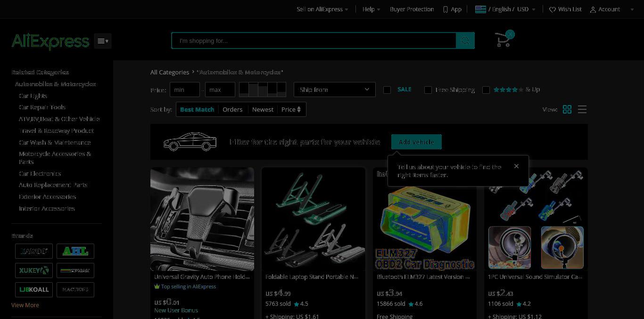644x319 pixels.
Task: Open the categories hamburger menu
Action: (x=103, y=41)
